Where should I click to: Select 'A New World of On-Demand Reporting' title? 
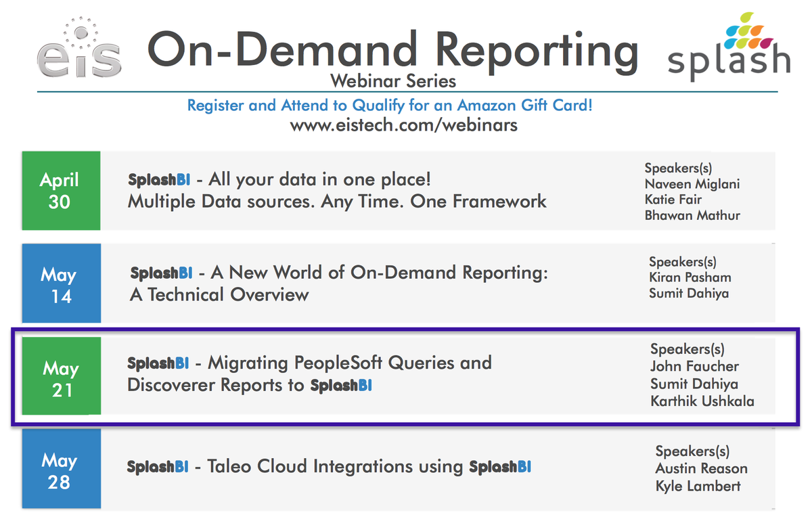379,273
